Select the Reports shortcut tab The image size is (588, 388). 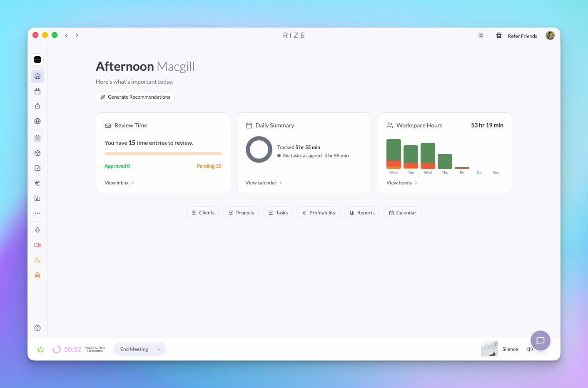pos(362,213)
